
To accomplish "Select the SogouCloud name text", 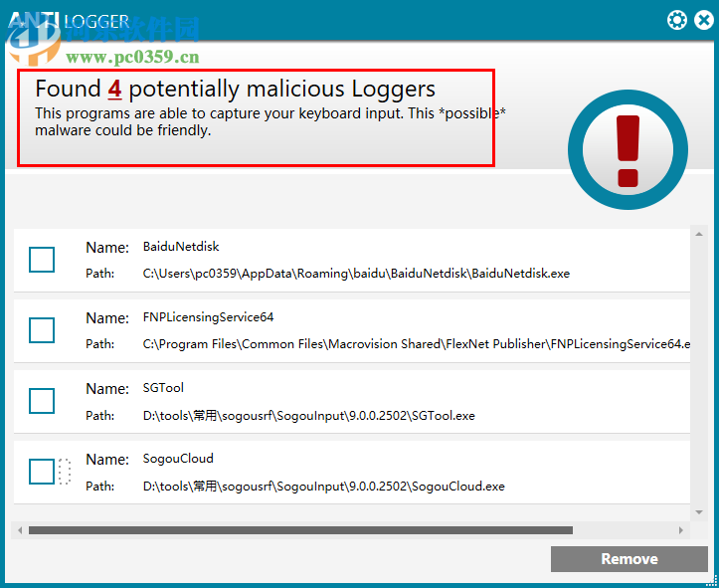I will 178,459.
